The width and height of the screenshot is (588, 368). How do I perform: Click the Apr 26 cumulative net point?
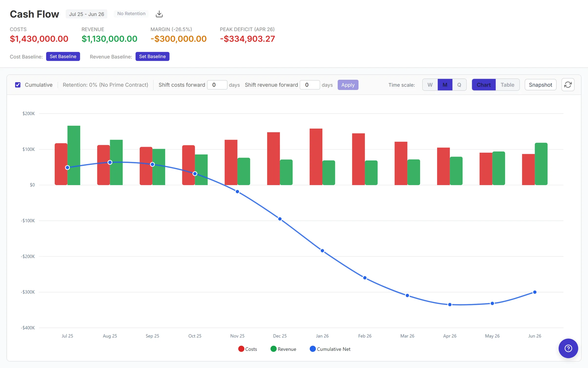(450, 305)
